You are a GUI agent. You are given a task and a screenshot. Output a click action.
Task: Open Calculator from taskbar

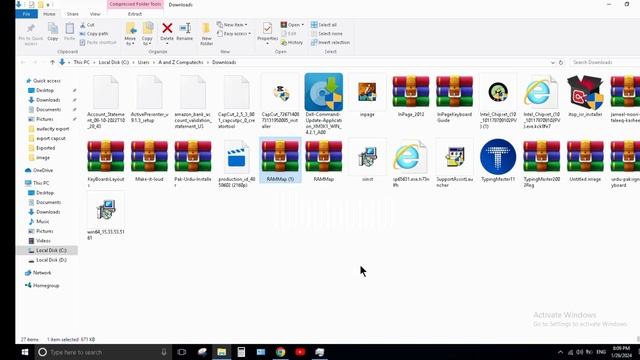pyautogui.click(x=241, y=352)
